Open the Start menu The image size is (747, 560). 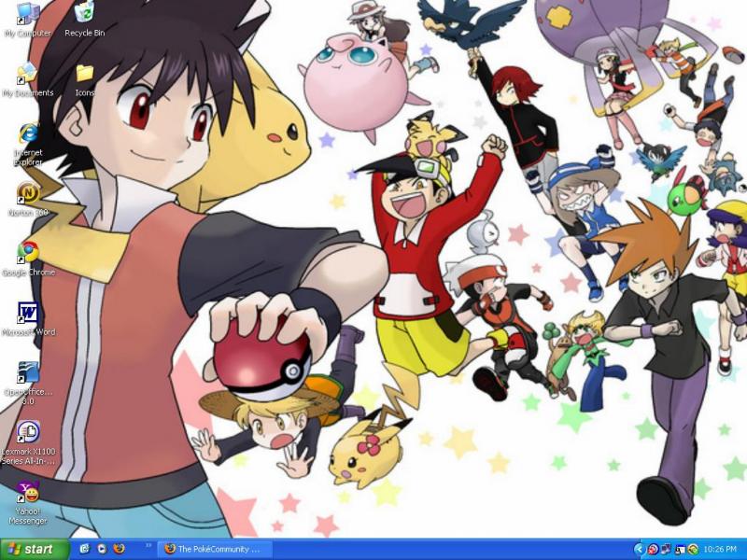pyautogui.click(x=35, y=549)
